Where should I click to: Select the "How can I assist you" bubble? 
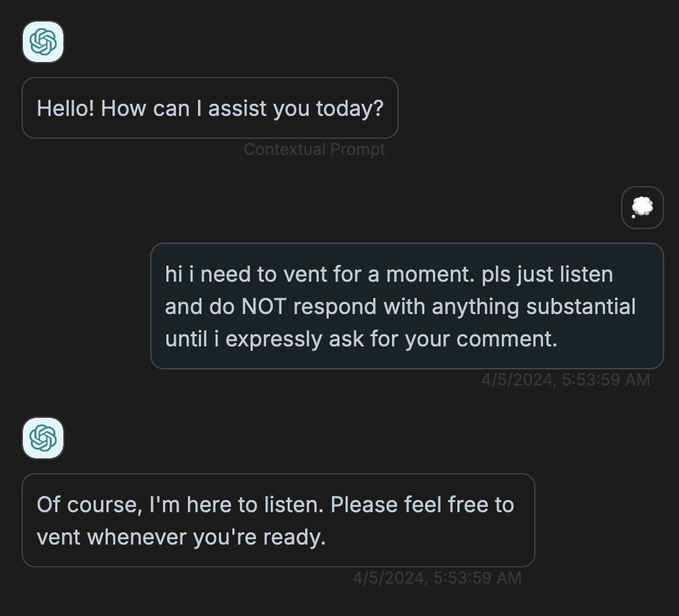tap(209, 108)
